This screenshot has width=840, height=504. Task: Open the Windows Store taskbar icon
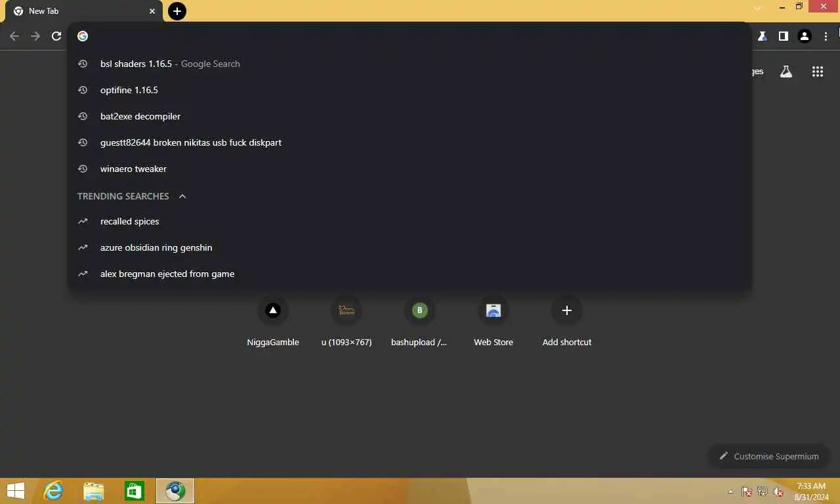click(135, 491)
